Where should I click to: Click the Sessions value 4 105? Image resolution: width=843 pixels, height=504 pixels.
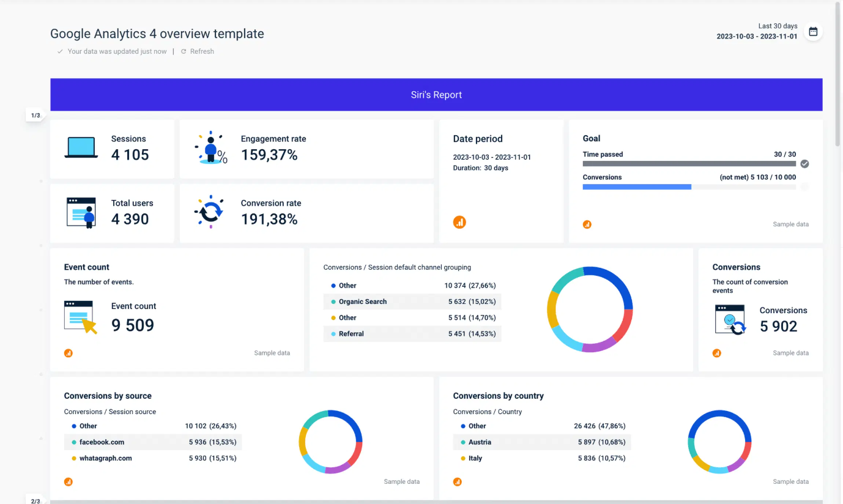coord(130,155)
